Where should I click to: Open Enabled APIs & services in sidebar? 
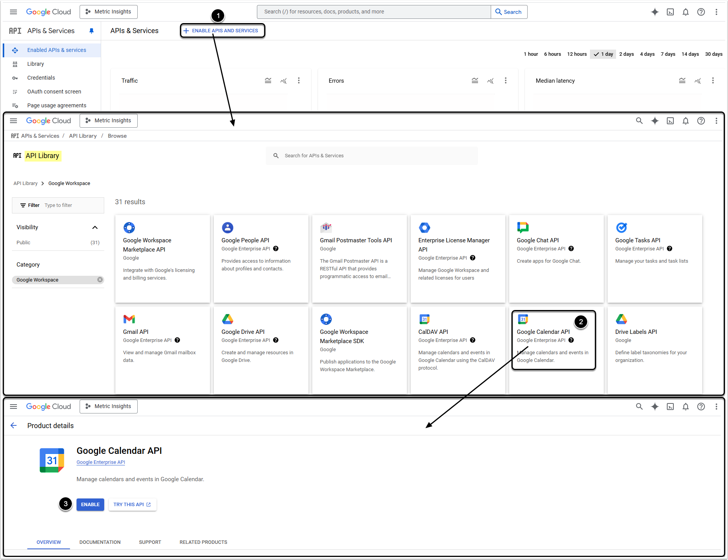tap(52, 50)
